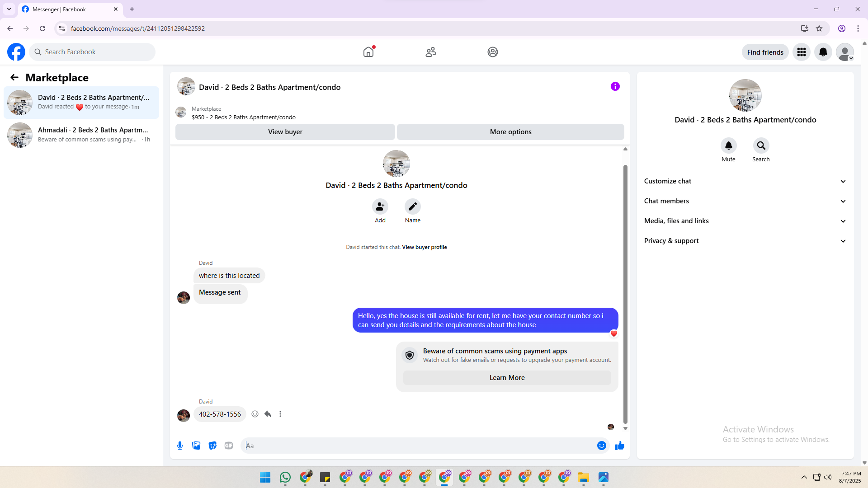This screenshot has width=868, height=488.
Task: Open the Groups icon in top navigation
Action: click(x=493, y=52)
